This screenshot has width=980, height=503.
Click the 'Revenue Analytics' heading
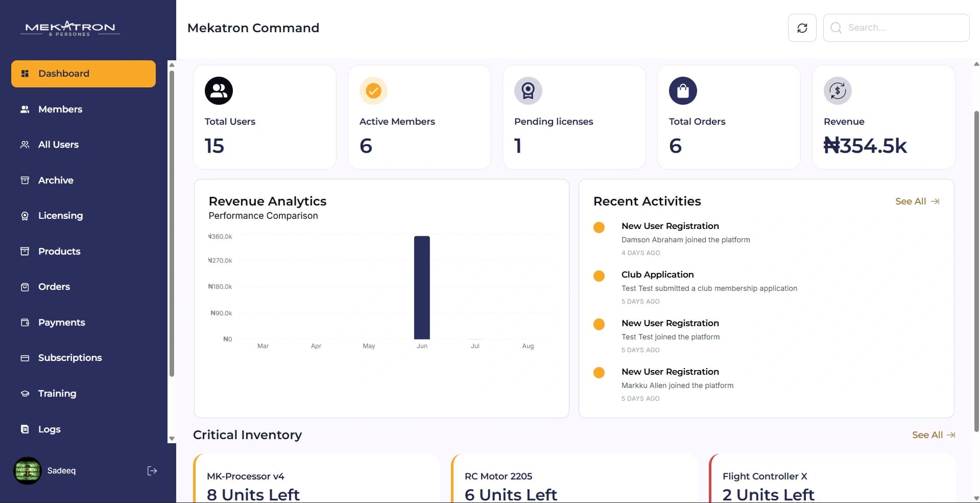(268, 201)
